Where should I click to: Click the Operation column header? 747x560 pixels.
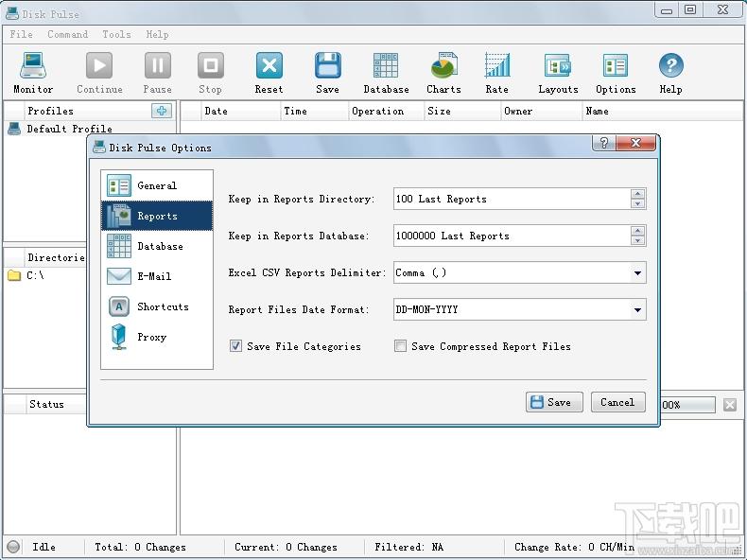click(x=387, y=111)
